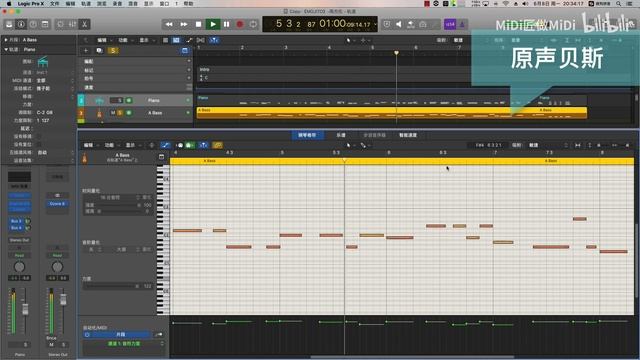Image resolution: width=640 pixels, height=360 pixels.
Task: Enable record on the A Bass track
Action: pos(129,113)
